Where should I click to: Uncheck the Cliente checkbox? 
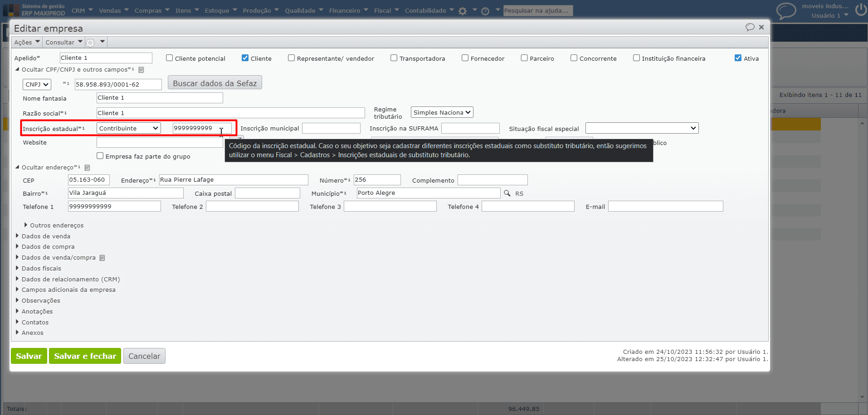(x=245, y=58)
